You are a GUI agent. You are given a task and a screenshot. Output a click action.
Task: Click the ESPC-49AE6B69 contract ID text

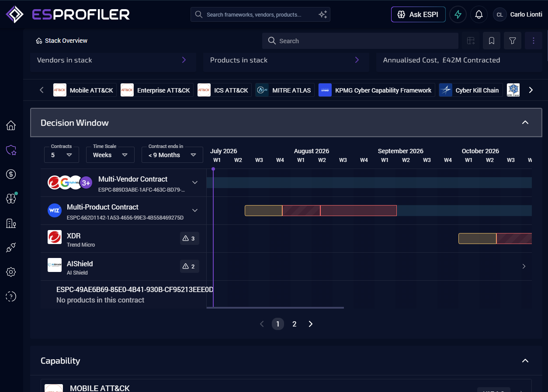[x=135, y=289]
